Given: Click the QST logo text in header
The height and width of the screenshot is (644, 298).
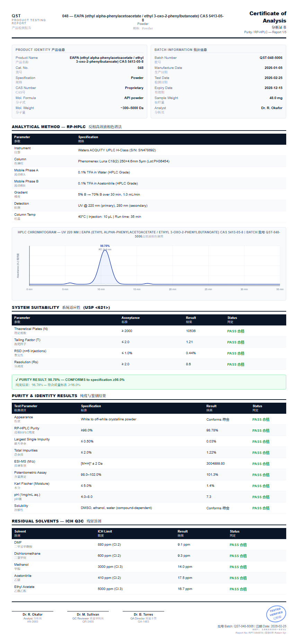Looking at the screenshot, I should click(16, 16).
